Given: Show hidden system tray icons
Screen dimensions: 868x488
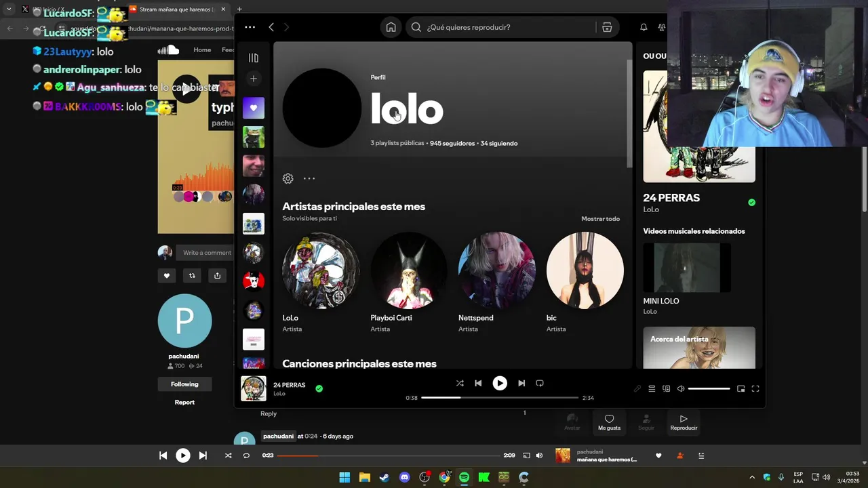Looking at the screenshot, I should pos(751,477).
